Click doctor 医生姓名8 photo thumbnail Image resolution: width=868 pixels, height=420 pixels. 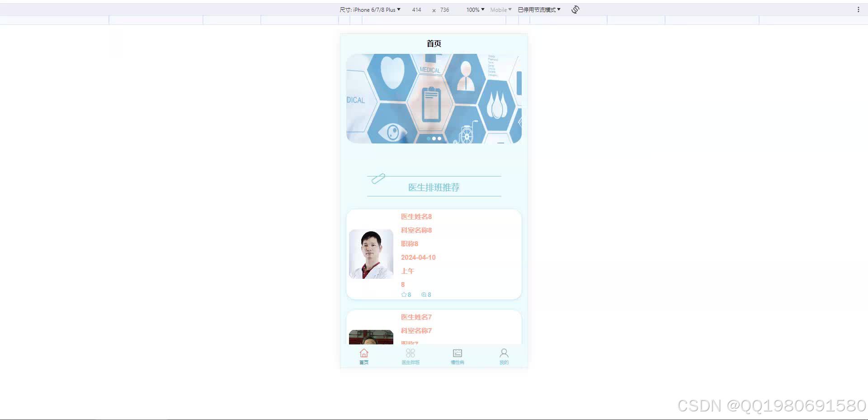[x=371, y=254]
